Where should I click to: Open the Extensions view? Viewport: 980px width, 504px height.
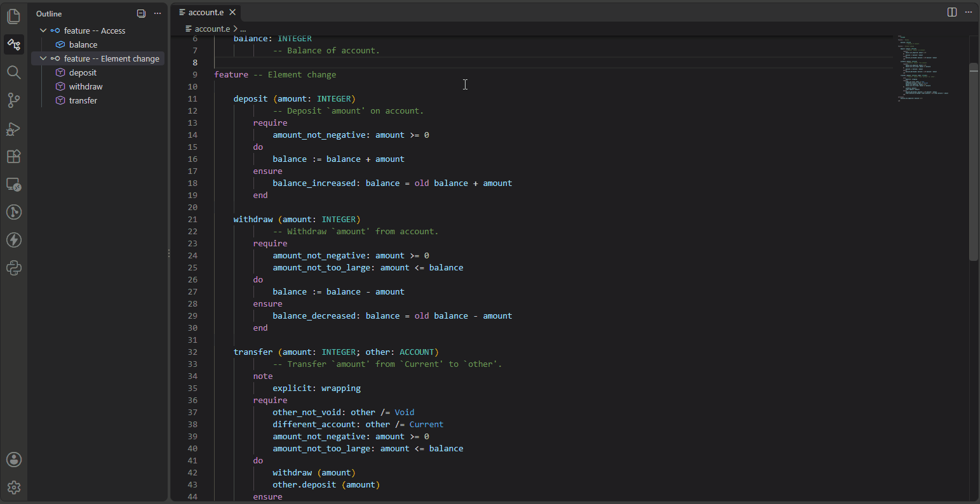coord(14,157)
